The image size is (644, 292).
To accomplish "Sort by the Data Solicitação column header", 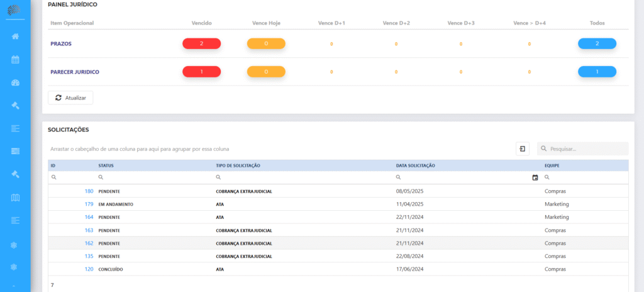I will point(415,166).
